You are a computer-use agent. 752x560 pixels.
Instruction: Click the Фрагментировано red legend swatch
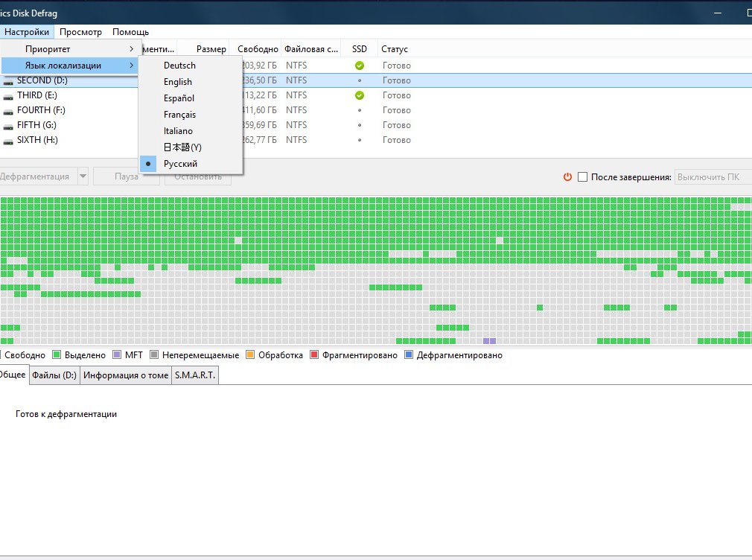314,354
